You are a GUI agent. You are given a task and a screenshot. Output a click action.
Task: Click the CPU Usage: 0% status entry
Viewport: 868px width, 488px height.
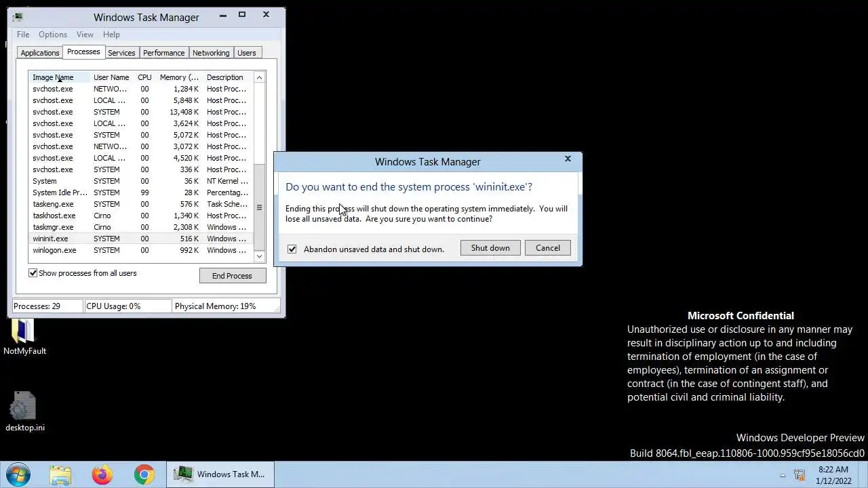click(x=127, y=306)
